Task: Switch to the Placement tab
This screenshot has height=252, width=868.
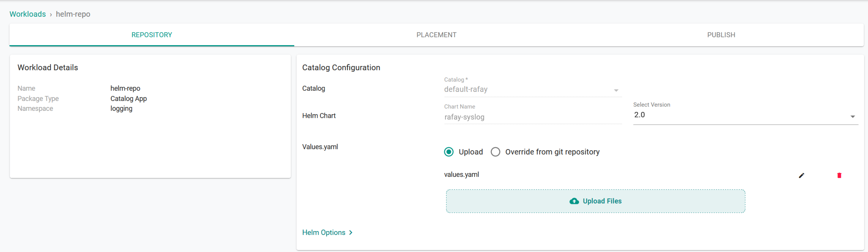Action: click(x=436, y=35)
